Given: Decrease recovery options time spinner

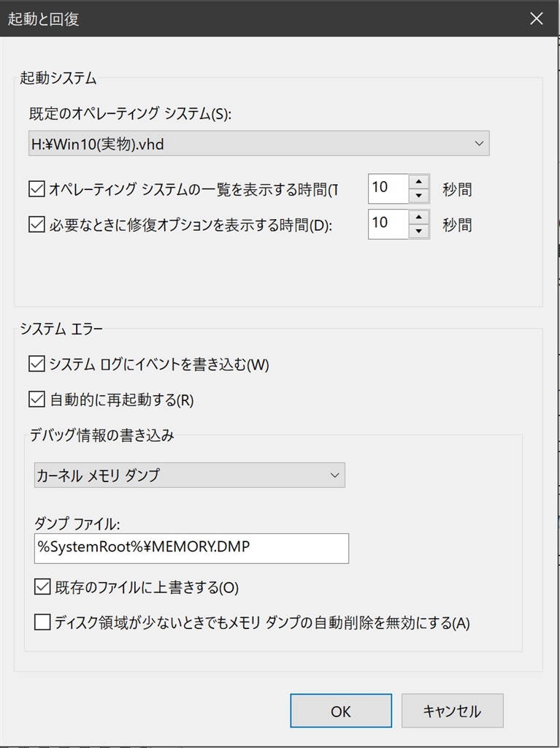Looking at the screenshot, I should click(418, 231).
